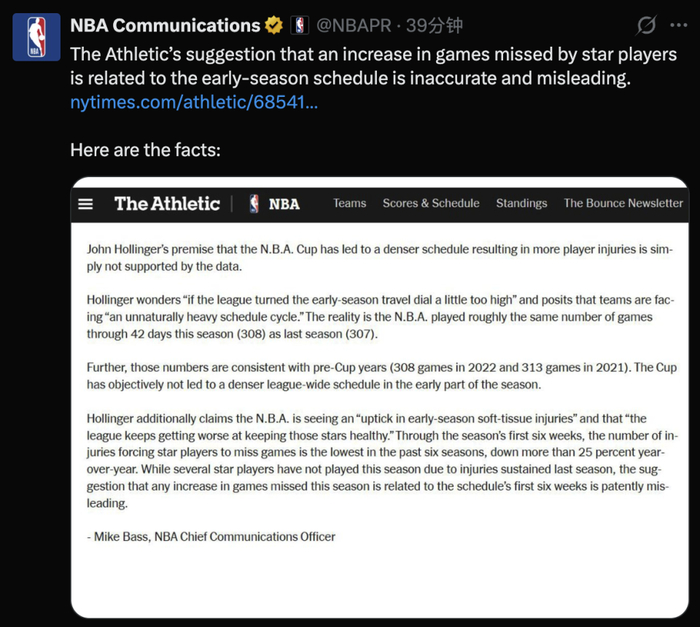
Task: Open the Teams menu item
Action: 350,203
